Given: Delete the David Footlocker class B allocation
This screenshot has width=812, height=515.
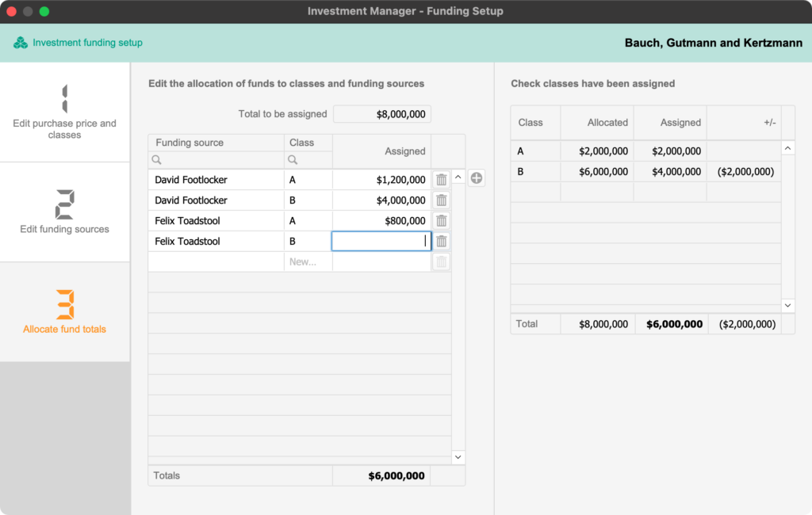Looking at the screenshot, I should pos(441,200).
